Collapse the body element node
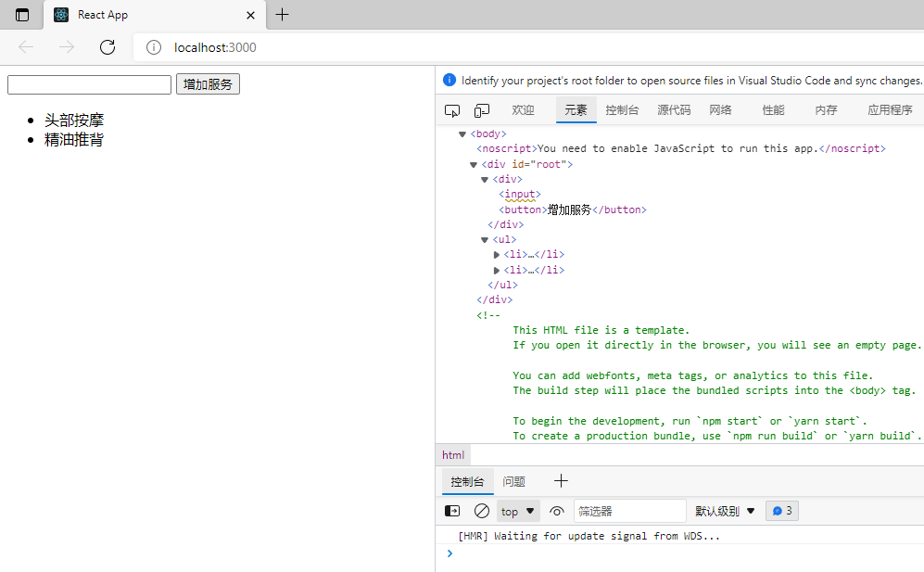 click(462, 134)
